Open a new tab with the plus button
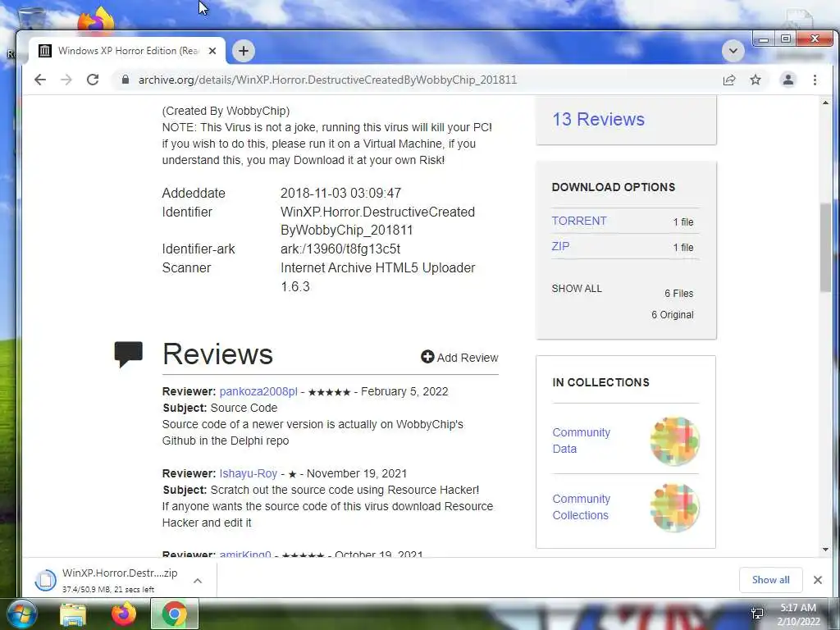840x630 pixels. 244,51
